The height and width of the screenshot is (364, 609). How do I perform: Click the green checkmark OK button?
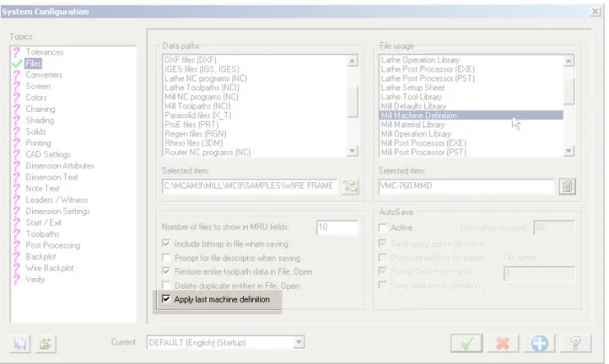[466, 343]
